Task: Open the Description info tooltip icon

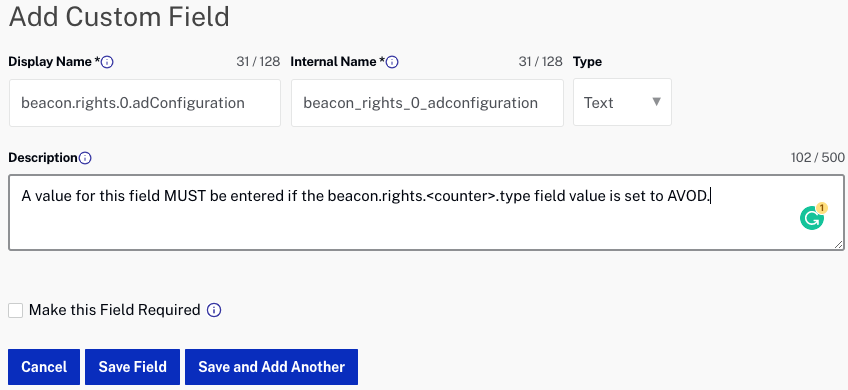Action: 85,158
